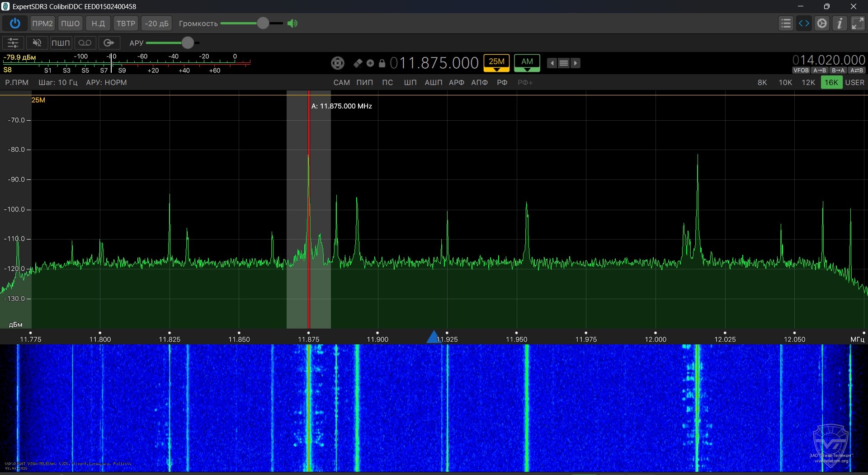Image resolution: width=868 pixels, height=475 pixels.
Task: Select the USER filter tab
Action: coord(854,83)
